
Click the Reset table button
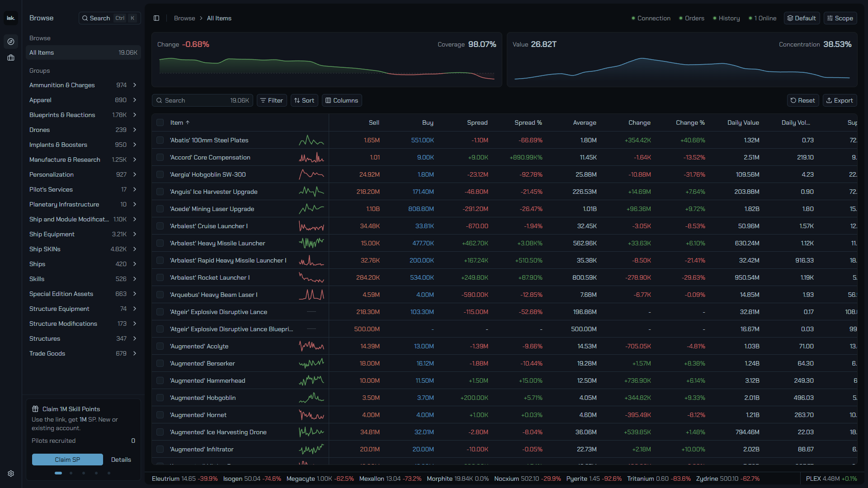(803, 100)
